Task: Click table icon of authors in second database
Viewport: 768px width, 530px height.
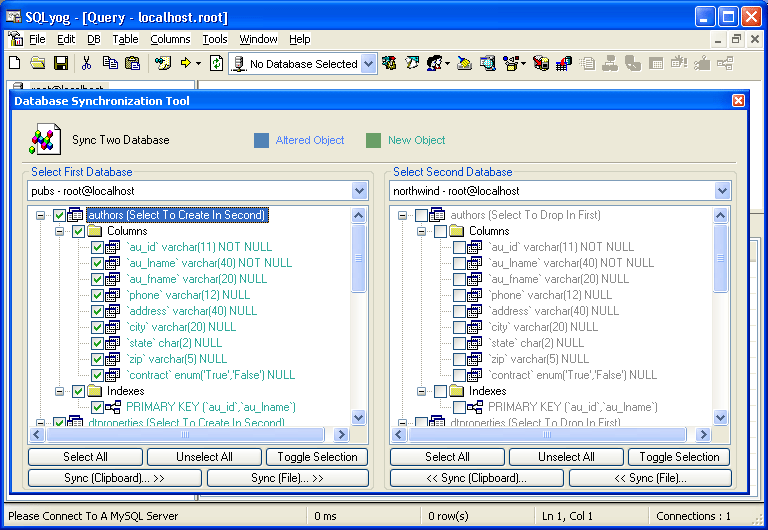Action: click(x=437, y=215)
